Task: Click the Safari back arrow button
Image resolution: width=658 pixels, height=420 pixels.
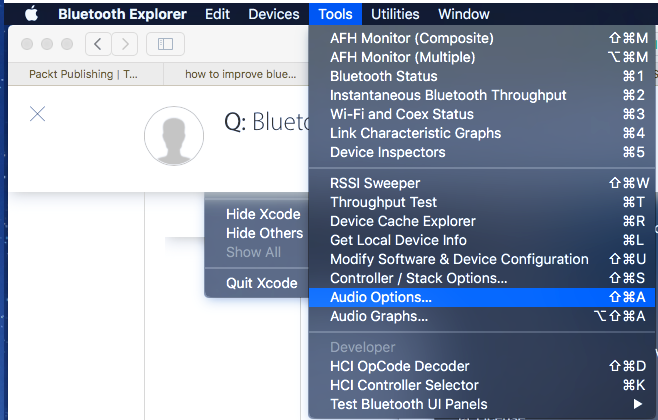Action: [x=98, y=44]
